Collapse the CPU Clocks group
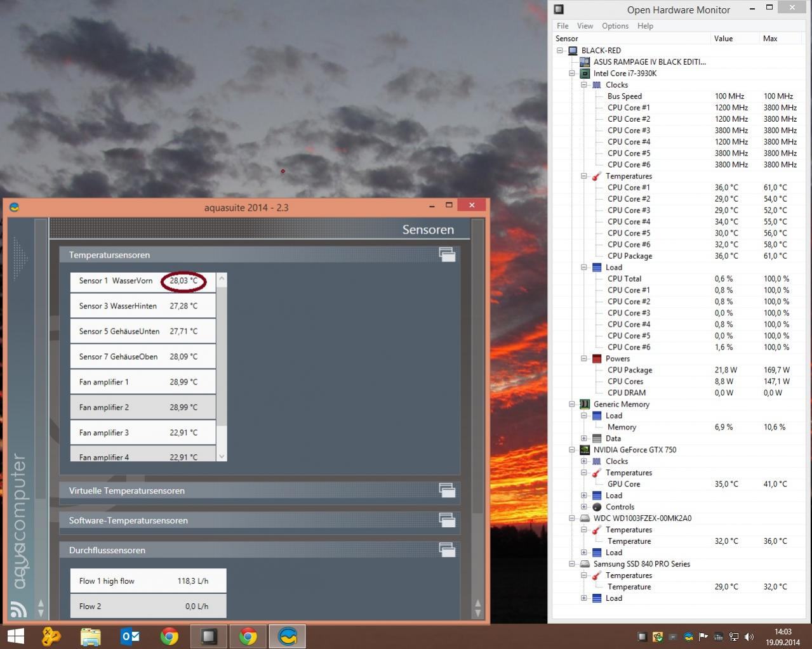 (584, 84)
